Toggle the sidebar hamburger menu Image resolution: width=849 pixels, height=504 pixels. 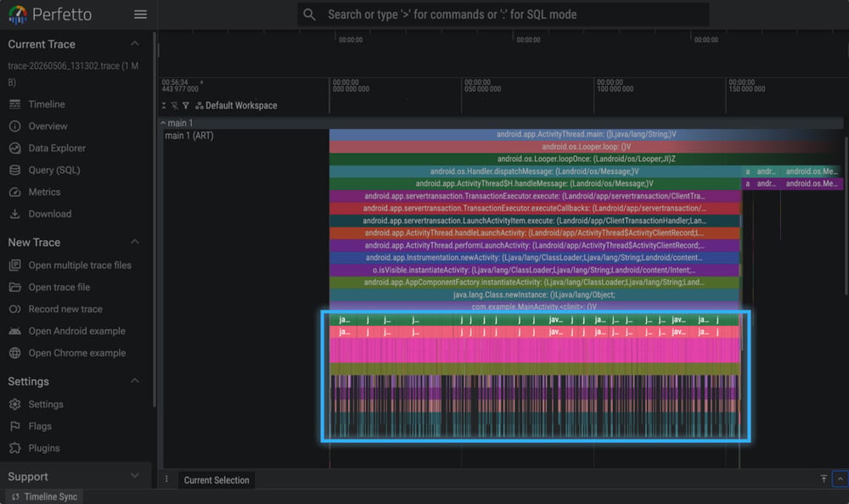(x=140, y=14)
